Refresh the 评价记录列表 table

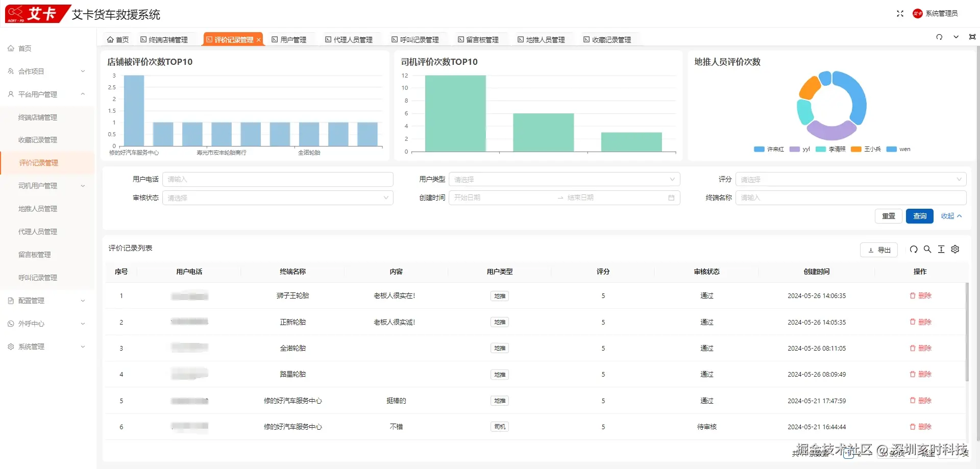(914, 249)
